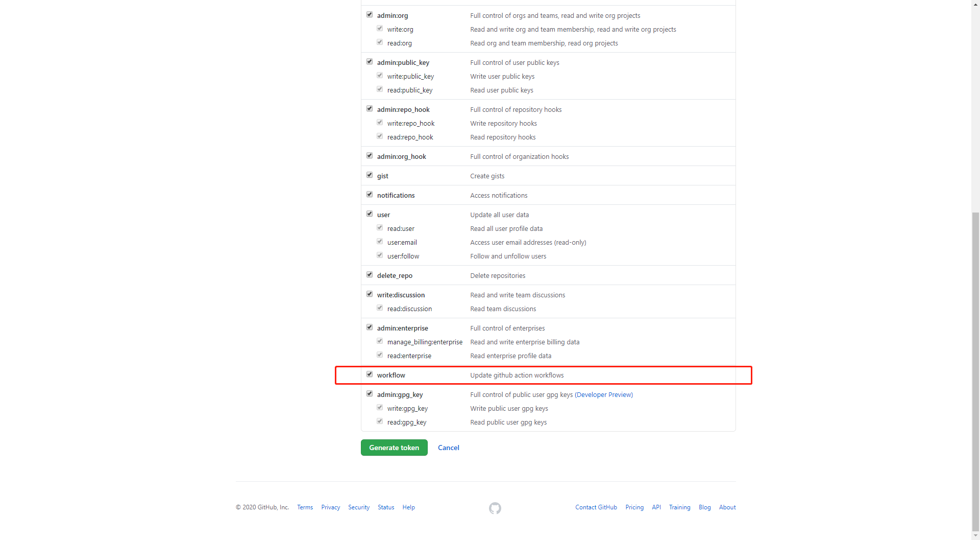
Task: Uncheck the notifications checkbox
Action: pyautogui.click(x=370, y=195)
